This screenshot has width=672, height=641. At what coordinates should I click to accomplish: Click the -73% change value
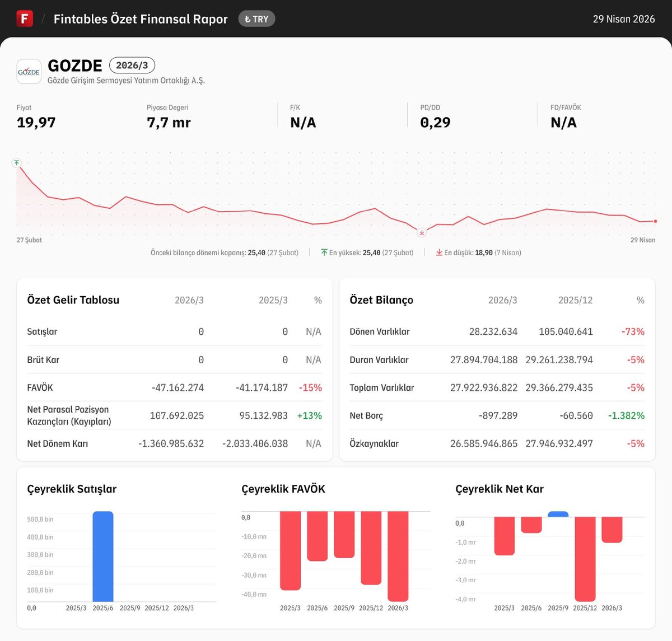633,332
